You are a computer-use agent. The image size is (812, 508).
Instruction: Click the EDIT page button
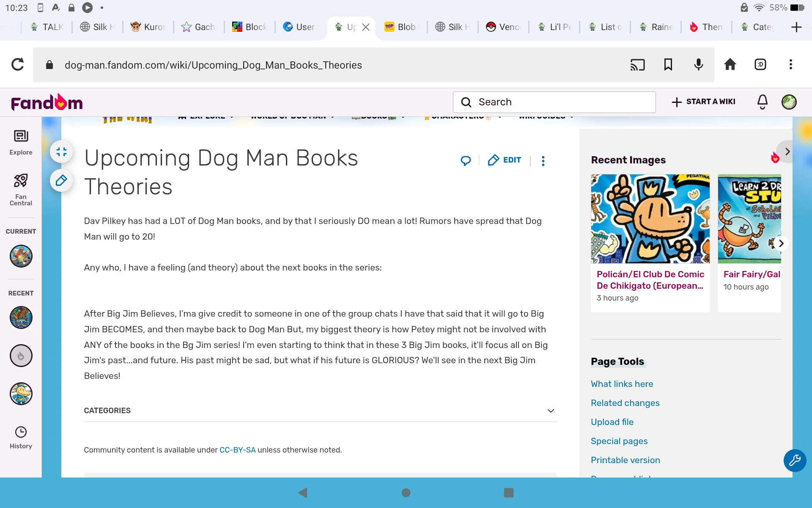(505, 160)
